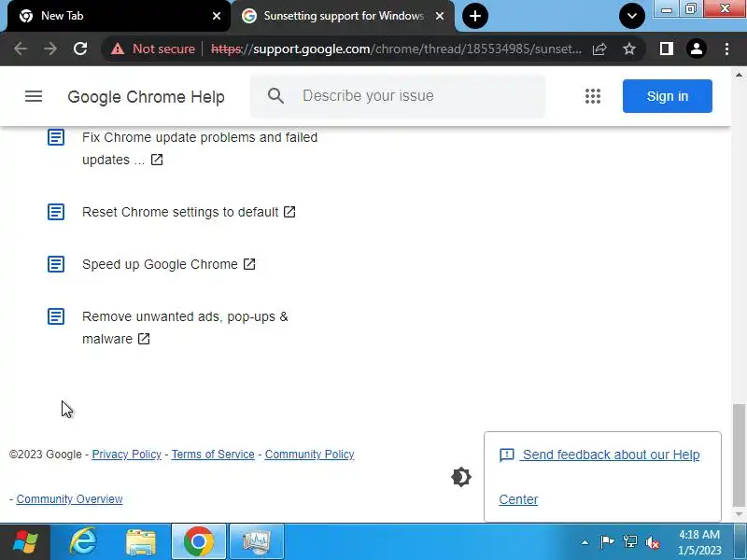Open a new tab with plus button
Viewport: 747px width, 560px height.
pyautogui.click(x=475, y=16)
